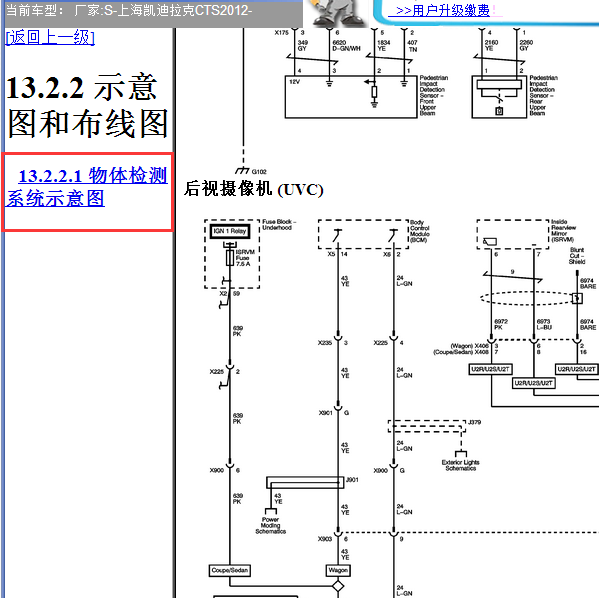Click Pedestrian Impact Sensor Rear Upper Beam label
Image resolution: width=599 pixels, height=598 pixels.
click(x=543, y=95)
